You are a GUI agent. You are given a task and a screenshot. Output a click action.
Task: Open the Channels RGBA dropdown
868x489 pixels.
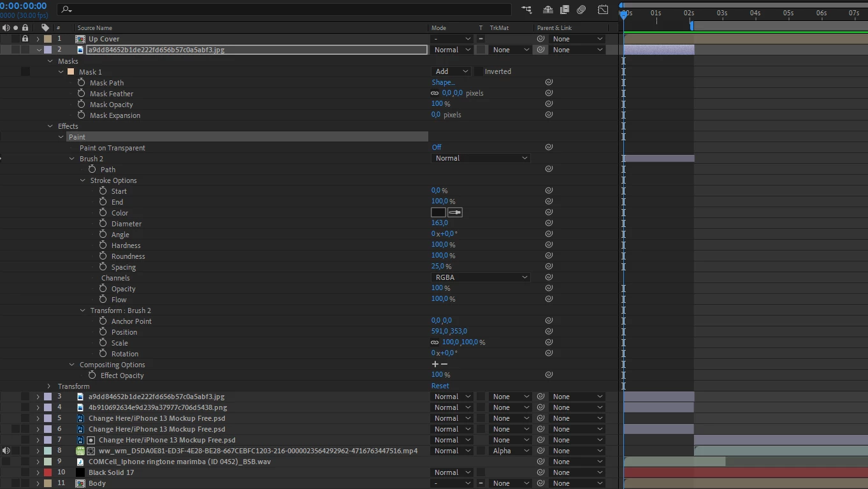click(481, 277)
